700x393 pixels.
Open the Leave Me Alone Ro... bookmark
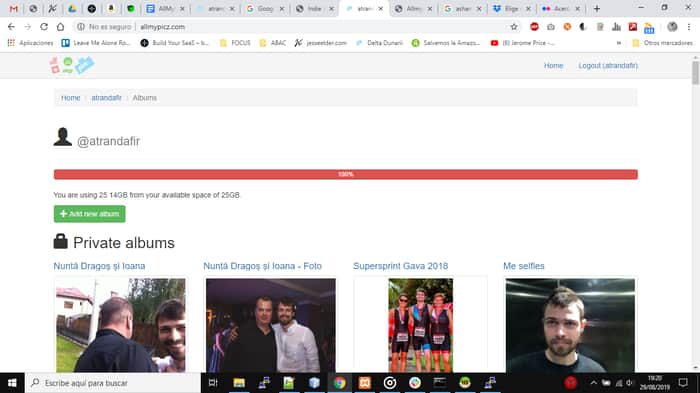96,43
